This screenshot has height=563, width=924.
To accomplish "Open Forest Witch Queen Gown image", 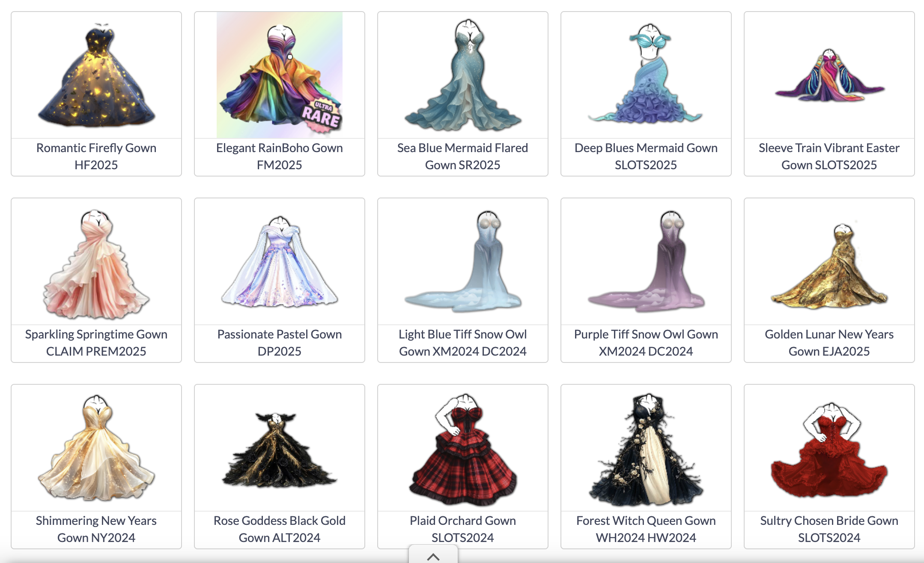I will click(x=646, y=449).
